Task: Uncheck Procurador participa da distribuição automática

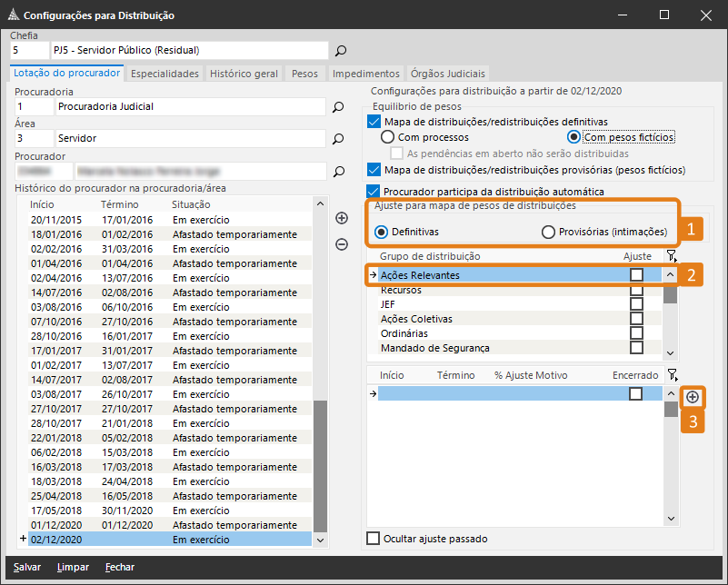Action: pos(373,192)
